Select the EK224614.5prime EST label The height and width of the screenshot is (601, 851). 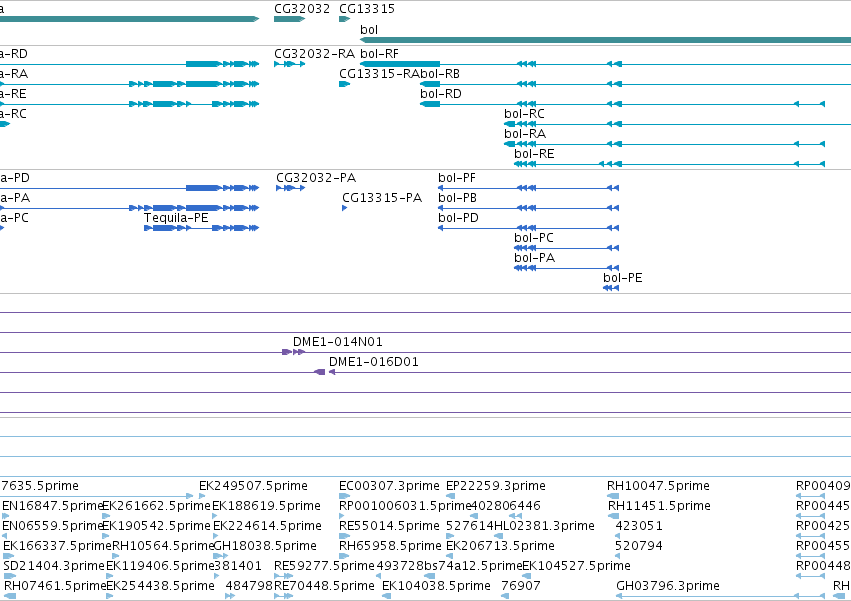(x=268, y=526)
